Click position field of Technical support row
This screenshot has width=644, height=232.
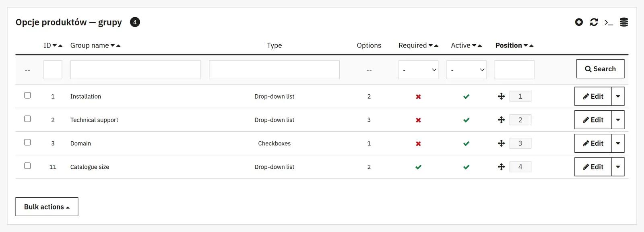point(520,120)
